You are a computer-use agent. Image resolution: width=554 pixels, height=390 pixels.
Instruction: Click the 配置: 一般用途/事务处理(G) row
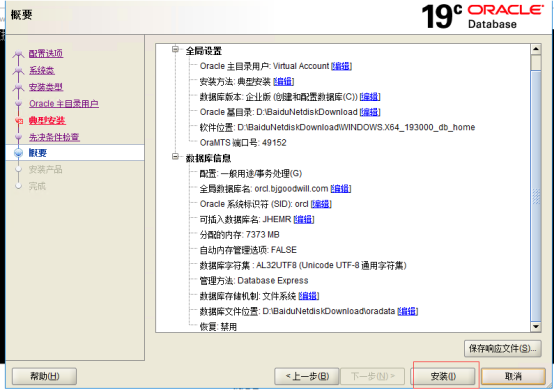(x=251, y=173)
